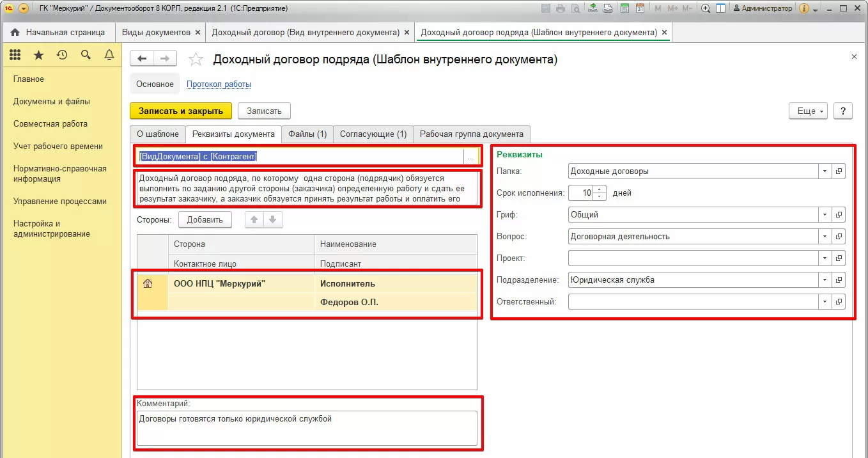
Task: Open the Протокол работы link
Action: 219,84
